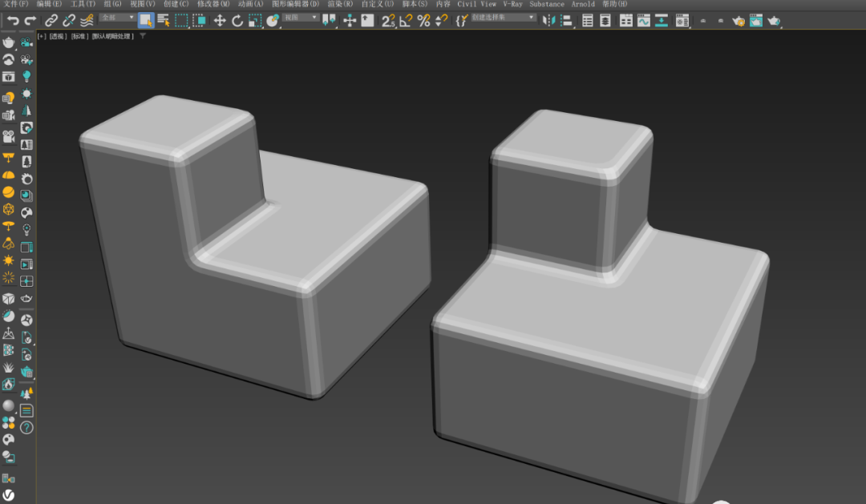The image size is (866, 504).
Task: Open the Render Production teapot flyout
Action: pyautogui.click(x=774, y=21)
